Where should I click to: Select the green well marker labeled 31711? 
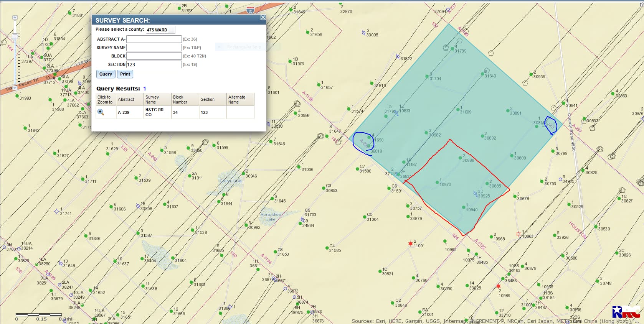click(82, 179)
